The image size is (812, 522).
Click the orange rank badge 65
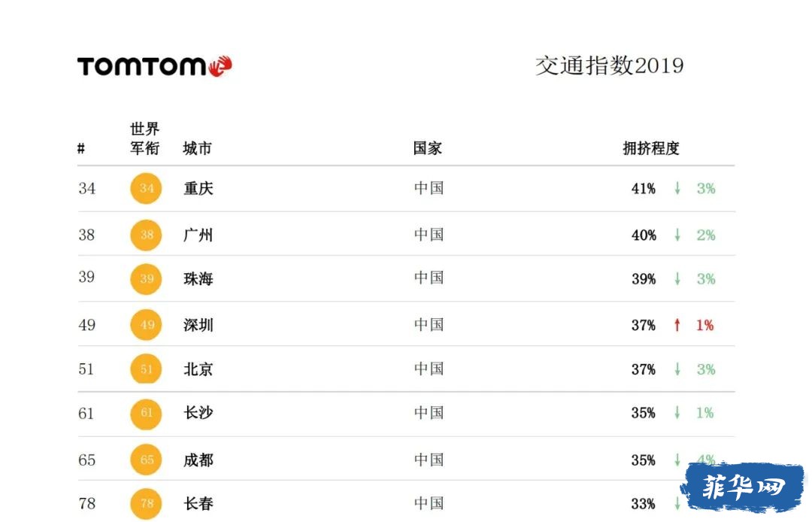tap(146, 460)
